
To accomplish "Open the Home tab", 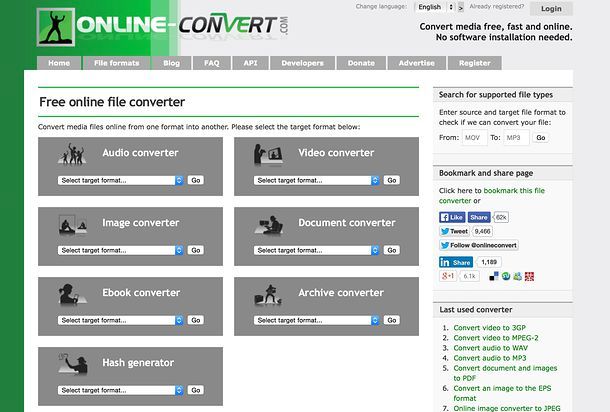I will [x=59, y=63].
